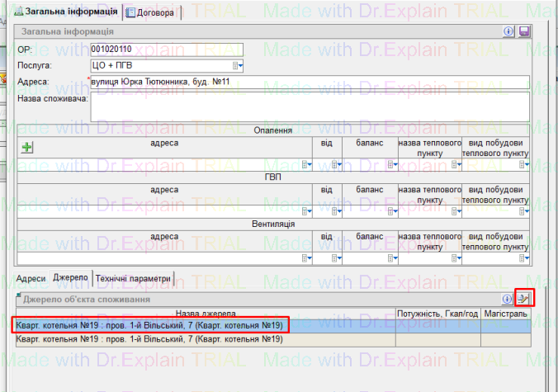Image resolution: width=558 pixels, height=392 pixels.
Task: Click the green plus add row icon
Action: pyautogui.click(x=26, y=148)
